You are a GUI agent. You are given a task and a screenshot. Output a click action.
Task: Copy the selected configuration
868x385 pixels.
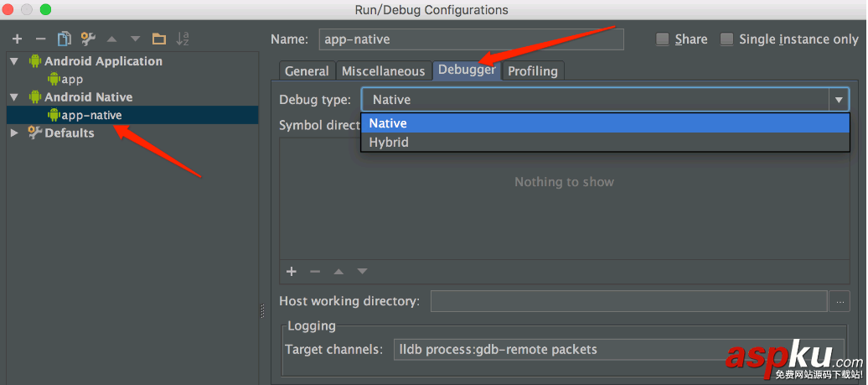(65, 39)
